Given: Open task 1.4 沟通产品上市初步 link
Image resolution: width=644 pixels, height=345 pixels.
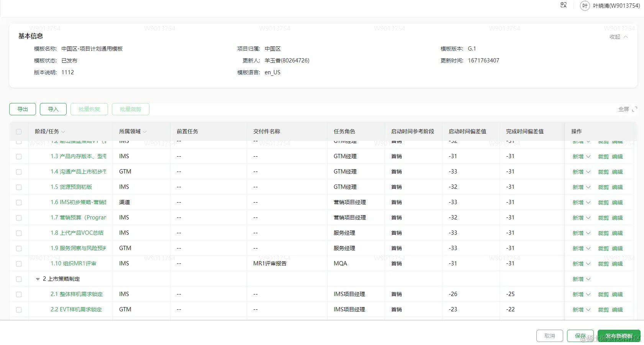Looking at the screenshot, I should point(79,172).
